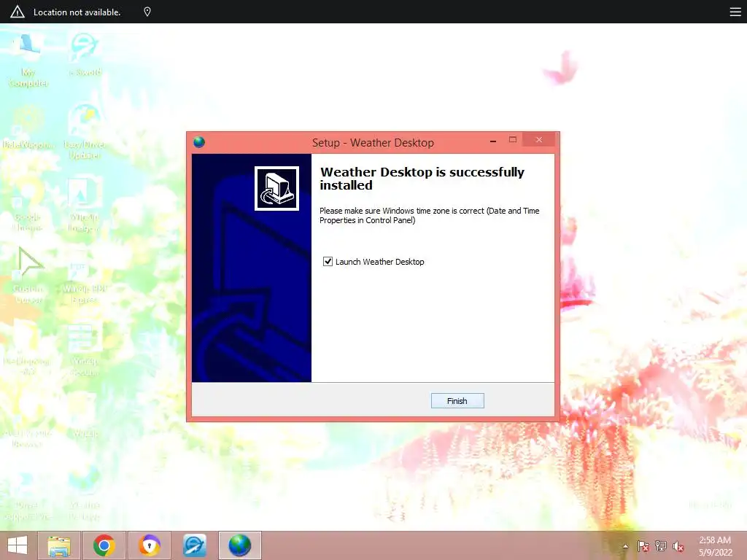Click the network status tray icon
This screenshot has width=747, height=560.
(661, 546)
